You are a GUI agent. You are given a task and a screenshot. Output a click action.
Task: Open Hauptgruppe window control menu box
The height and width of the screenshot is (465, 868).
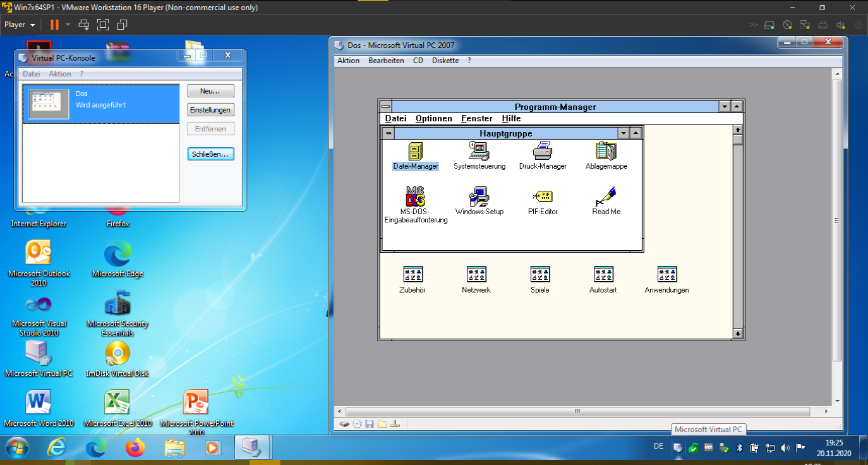[x=389, y=133]
